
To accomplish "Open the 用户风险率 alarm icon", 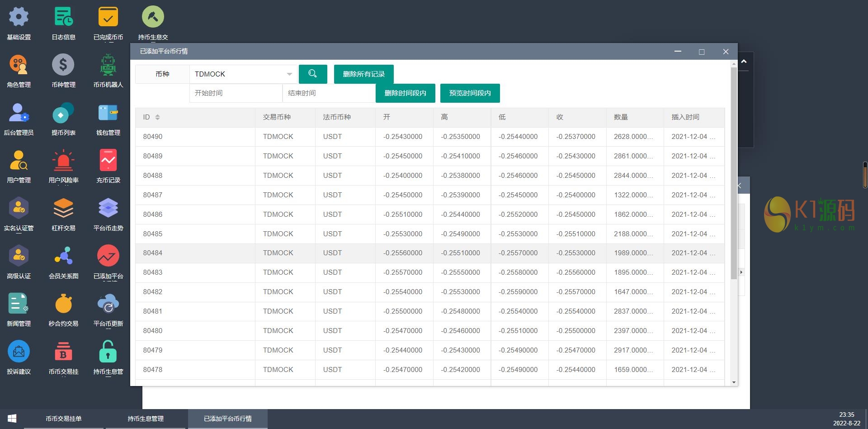I will 63,161.
